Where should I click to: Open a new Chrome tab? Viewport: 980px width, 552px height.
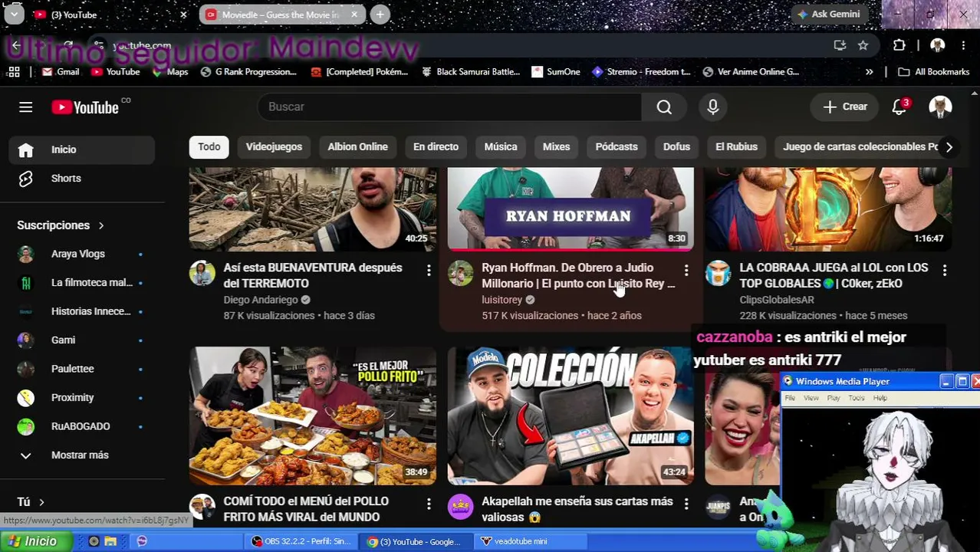point(380,15)
